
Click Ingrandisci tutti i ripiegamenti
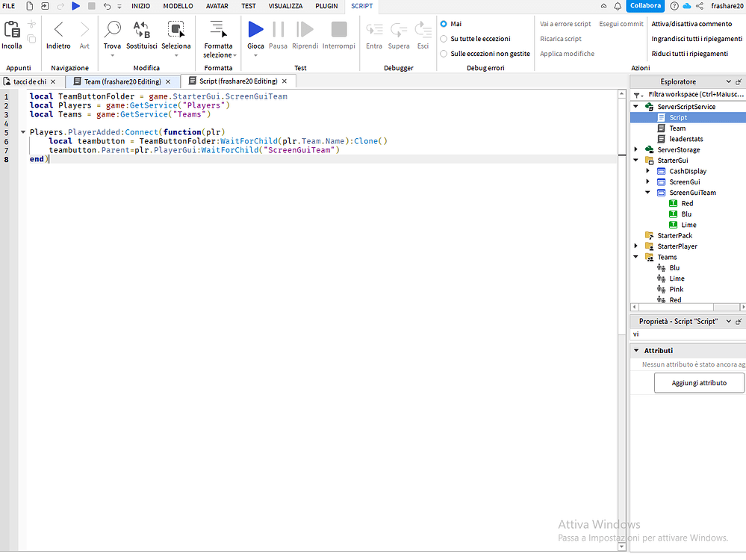pos(697,39)
